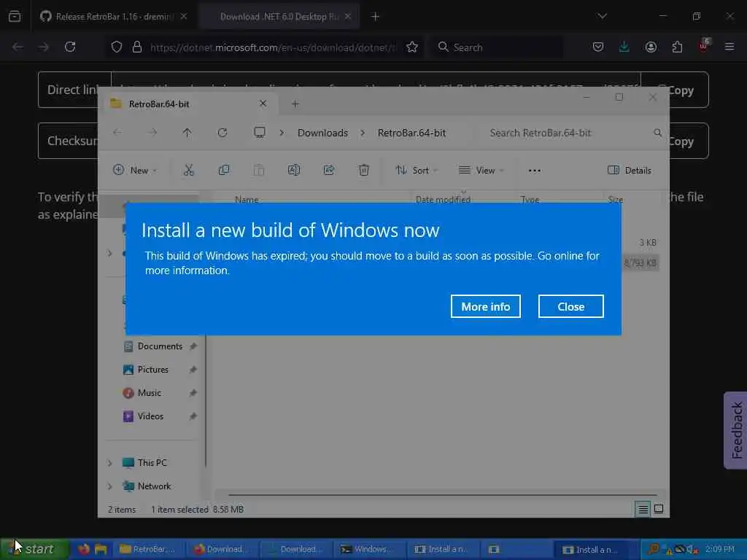Switch Explorer to large thumbnails view
The width and height of the screenshot is (747, 560).
(x=659, y=510)
